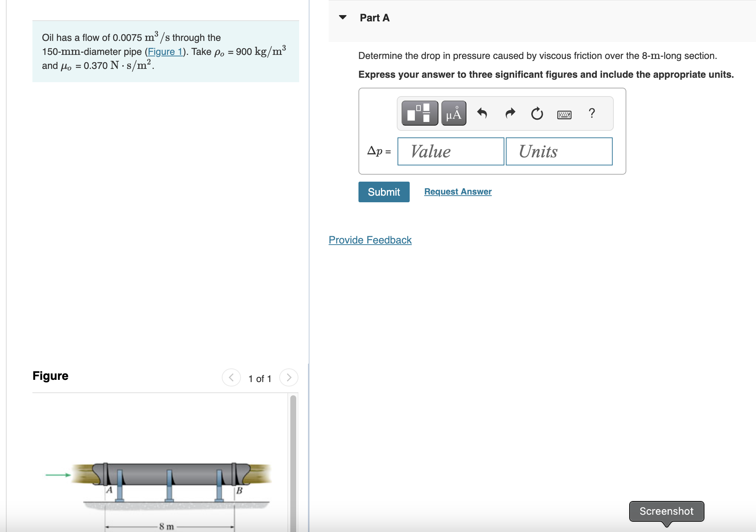Screen dimensions: 756x532
Task: Redo the last answer edit
Action: click(x=510, y=113)
